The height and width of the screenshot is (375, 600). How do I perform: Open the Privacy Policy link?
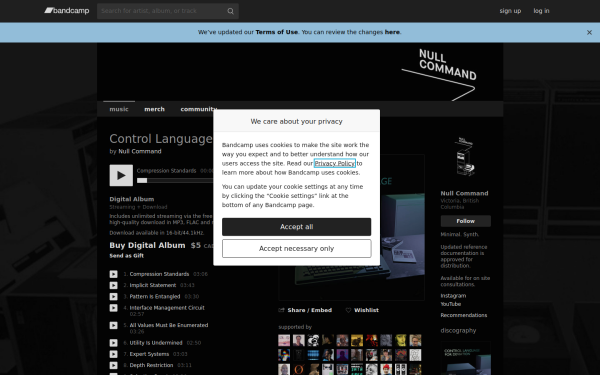pos(335,163)
